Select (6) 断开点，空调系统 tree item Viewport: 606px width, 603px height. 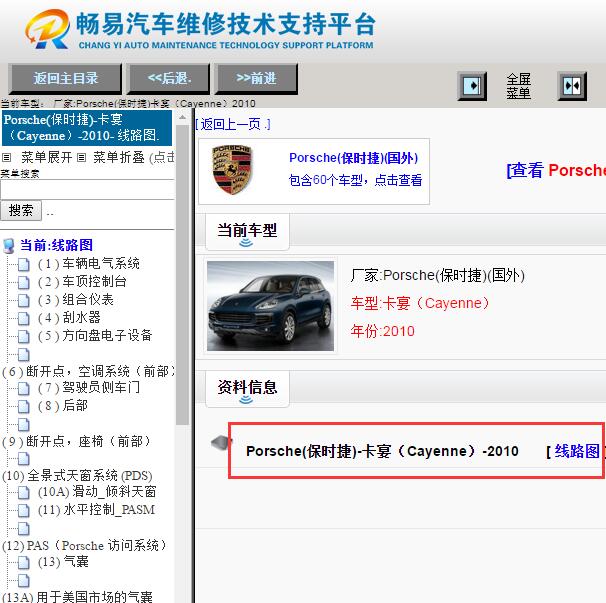pos(89,371)
